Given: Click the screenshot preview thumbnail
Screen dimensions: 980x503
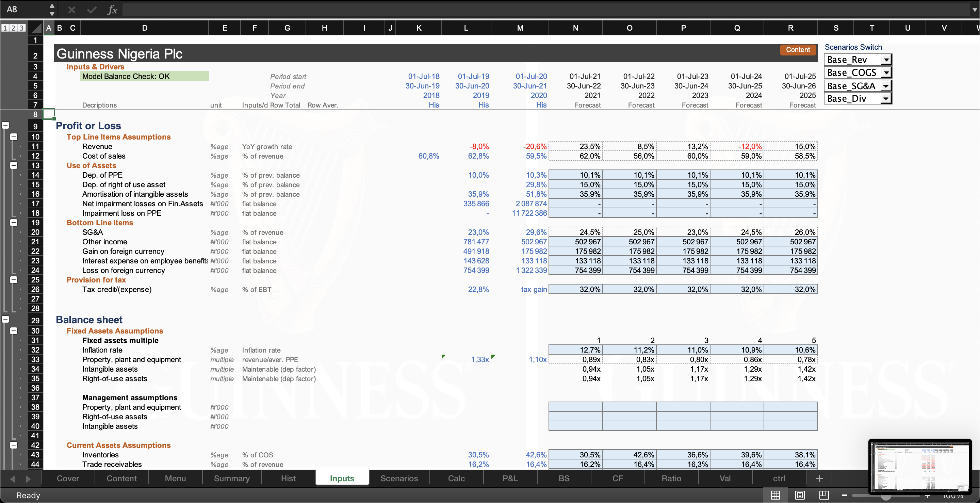Looking at the screenshot, I should (920, 467).
